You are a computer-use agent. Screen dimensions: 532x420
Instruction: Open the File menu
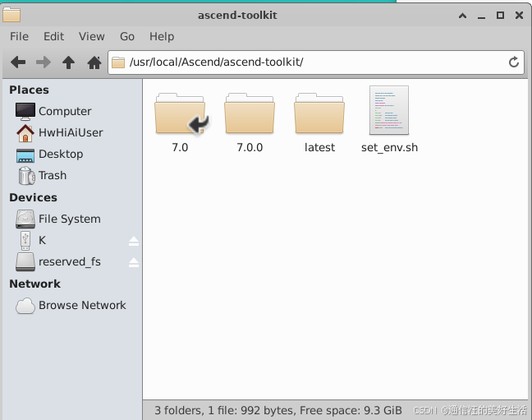[x=19, y=36]
